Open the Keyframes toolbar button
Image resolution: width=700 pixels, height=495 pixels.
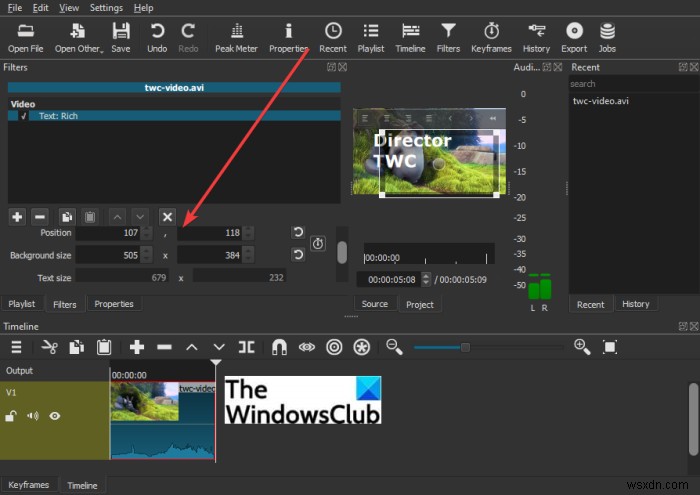click(x=492, y=38)
